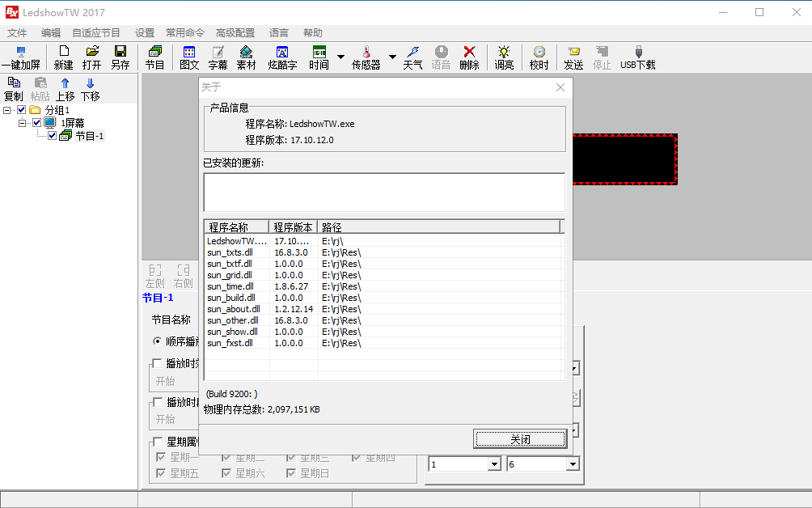Open the 语言 menu

point(278,32)
